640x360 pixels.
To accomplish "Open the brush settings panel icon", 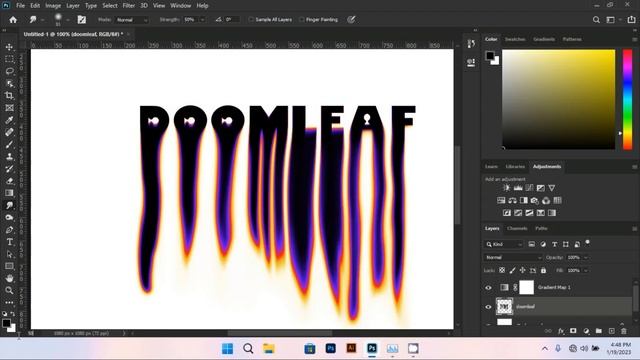I will click(82, 20).
